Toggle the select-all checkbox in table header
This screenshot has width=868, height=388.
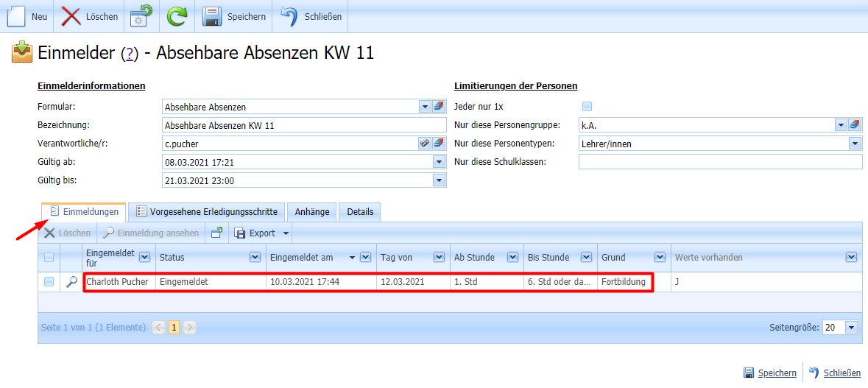(x=49, y=258)
